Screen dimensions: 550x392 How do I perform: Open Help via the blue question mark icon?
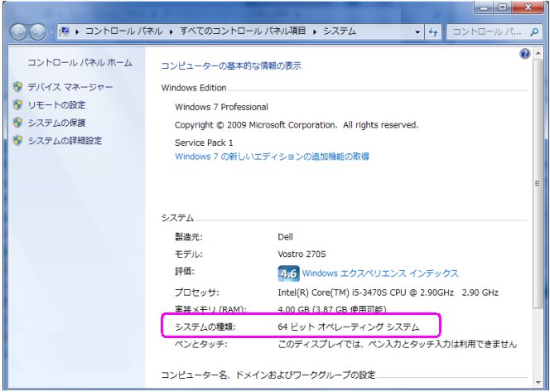[x=524, y=53]
